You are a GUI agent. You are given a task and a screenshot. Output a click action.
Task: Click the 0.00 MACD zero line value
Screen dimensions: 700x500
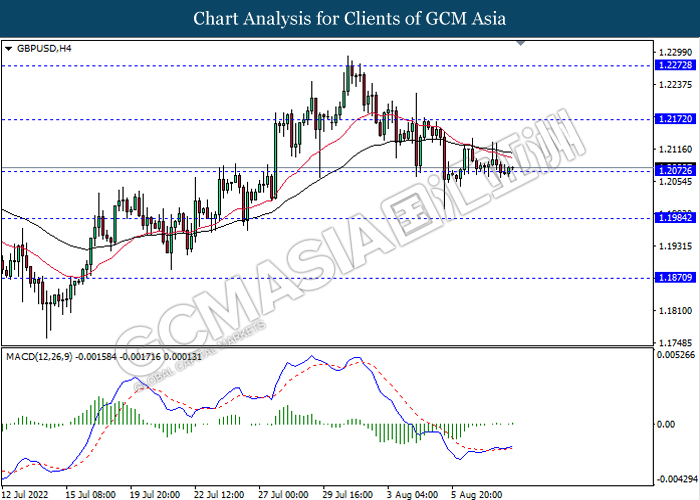[667, 424]
